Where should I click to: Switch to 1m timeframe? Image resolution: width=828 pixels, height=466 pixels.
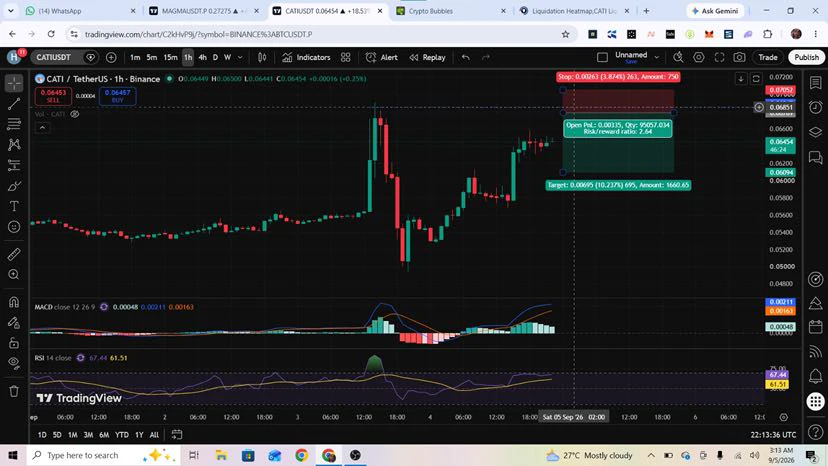[135, 57]
